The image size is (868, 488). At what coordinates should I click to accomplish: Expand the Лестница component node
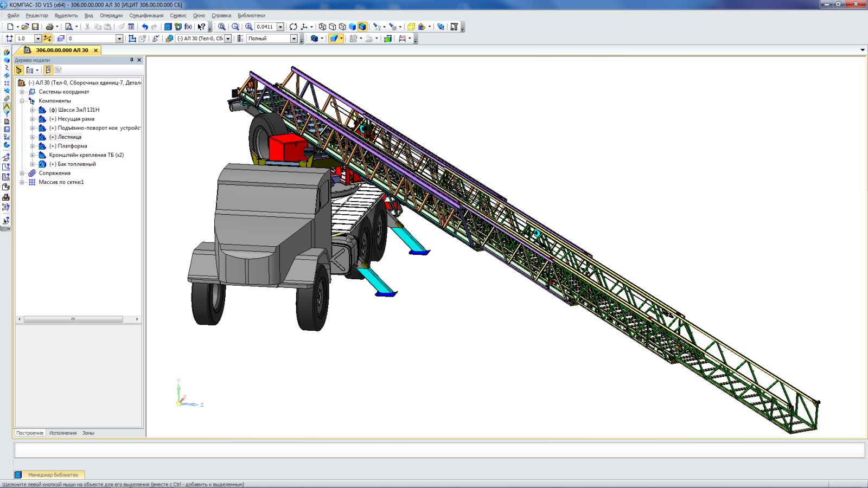click(32, 137)
